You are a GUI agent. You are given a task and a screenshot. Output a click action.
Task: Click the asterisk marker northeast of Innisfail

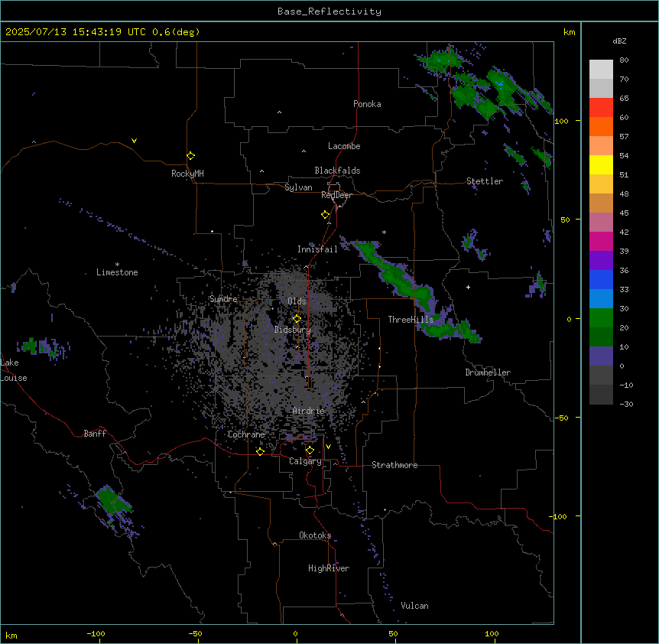384,232
